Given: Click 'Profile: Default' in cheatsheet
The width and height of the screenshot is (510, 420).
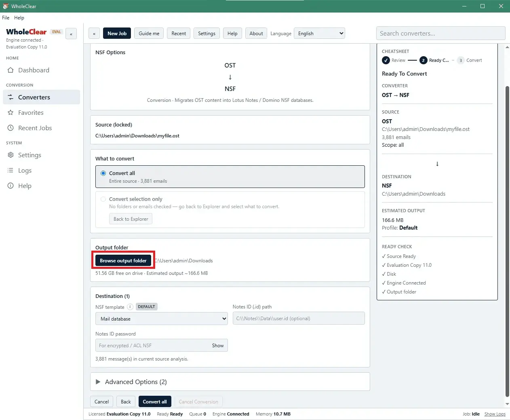Looking at the screenshot, I should [400, 228].
